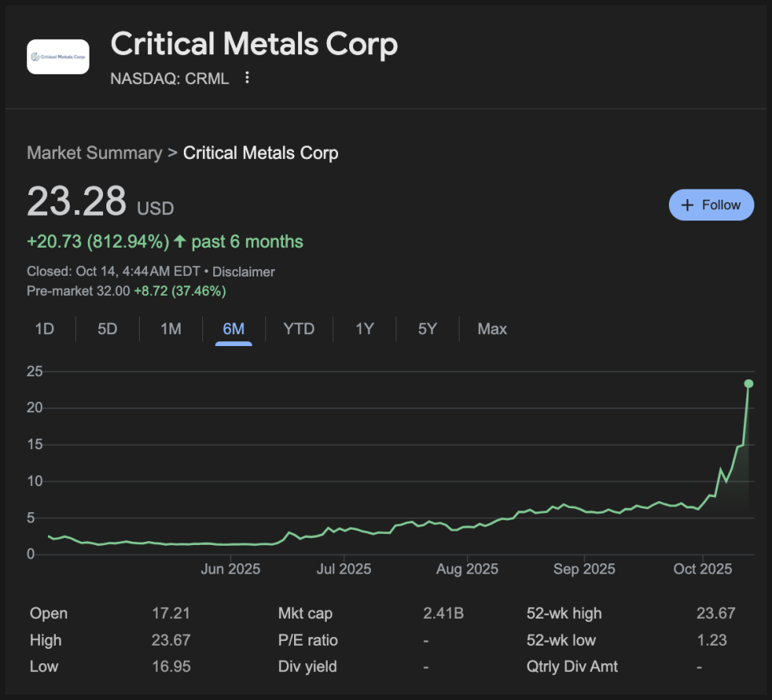Viewport: 772px width, 700px height.
Task: Click the plus icon on Follow
Action: (686, 205)
